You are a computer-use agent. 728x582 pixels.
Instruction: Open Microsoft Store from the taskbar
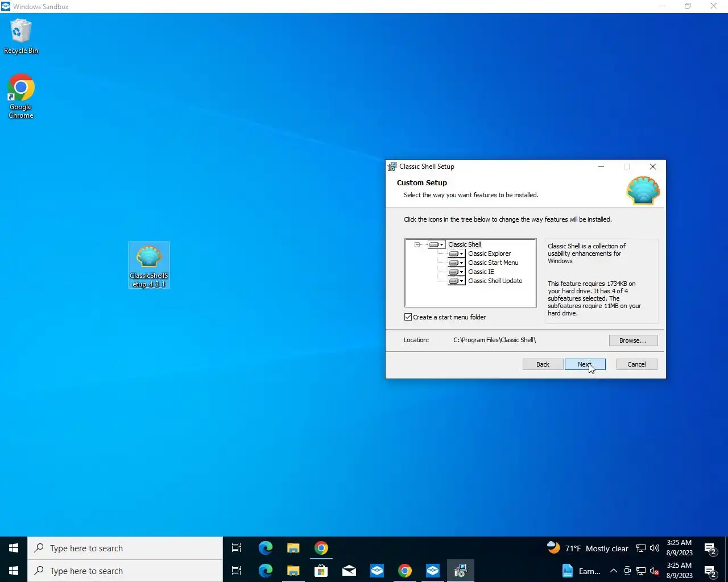coord(321,571)
